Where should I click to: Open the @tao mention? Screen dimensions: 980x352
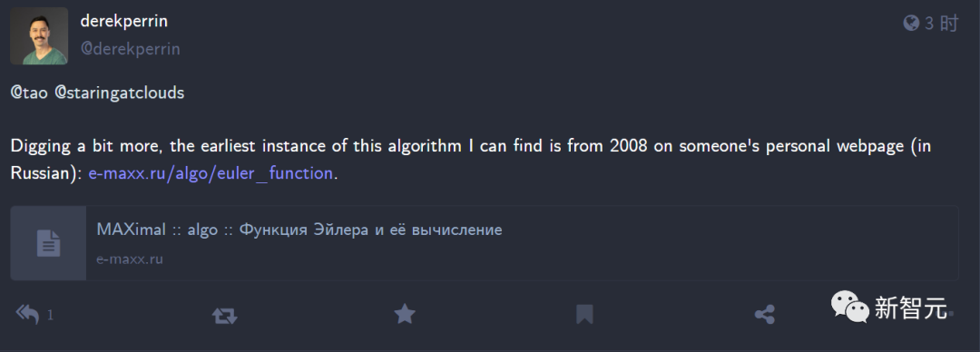28,93
